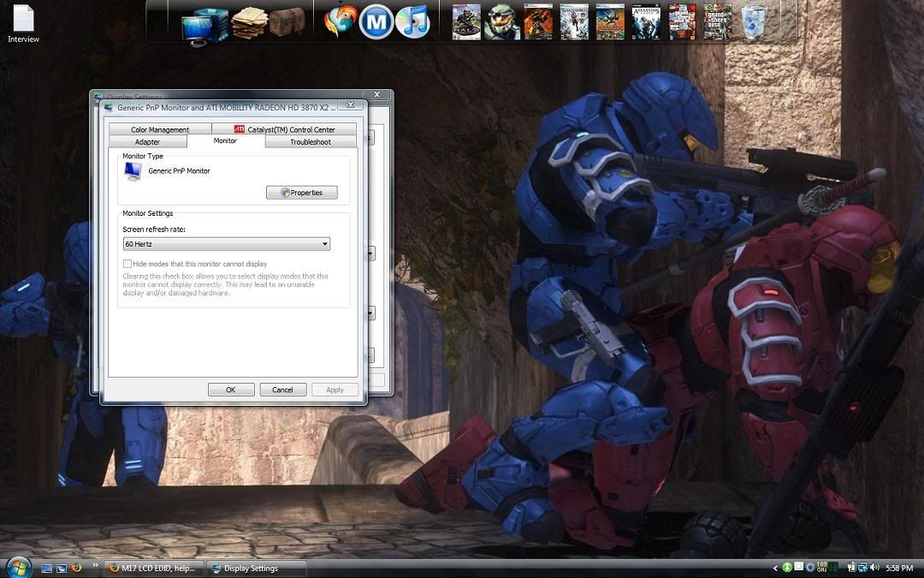Click the Apply button
Image resolution: width=924 pixels, height=578 pixels.
click(335, 390)
